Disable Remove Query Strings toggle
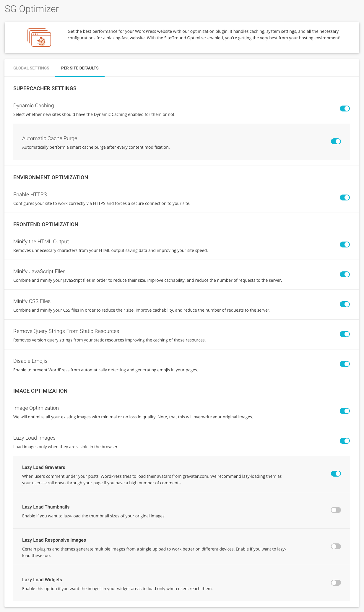 click(x=344, y=334)
